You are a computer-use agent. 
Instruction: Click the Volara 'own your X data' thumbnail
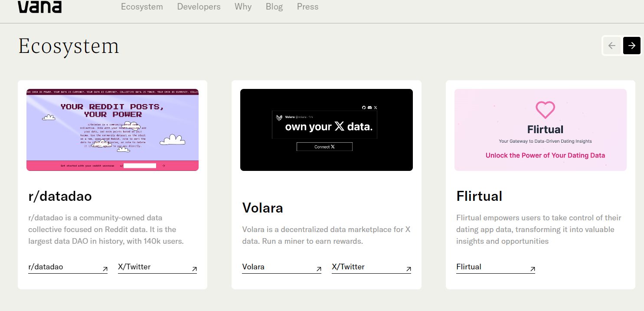[326, 130]
